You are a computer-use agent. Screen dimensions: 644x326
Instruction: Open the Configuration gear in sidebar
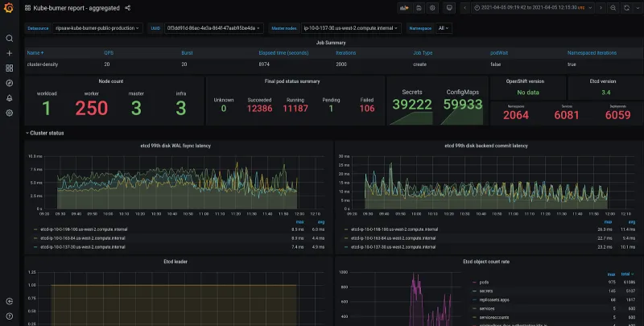coord(10,113)
